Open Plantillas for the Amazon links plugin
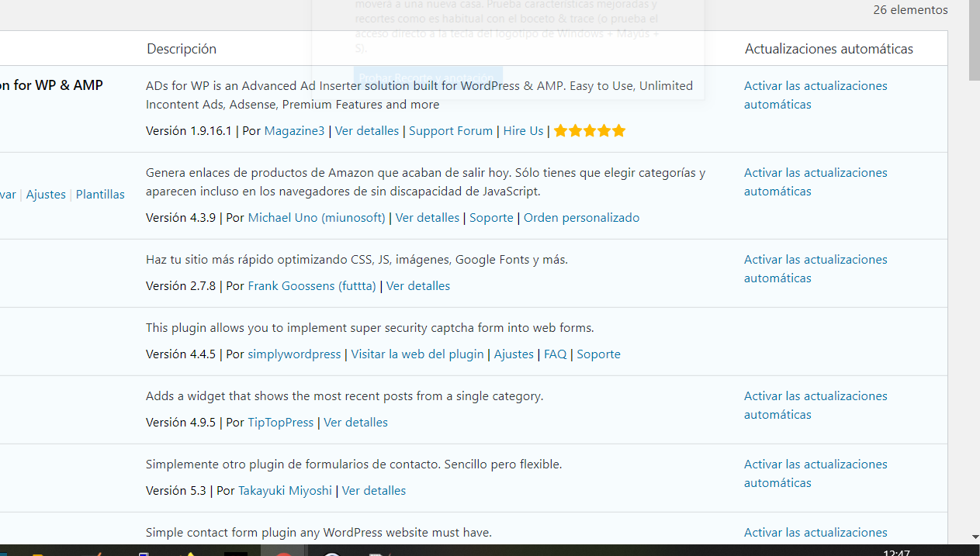The image size is (980, 556). click(x=100, y=195)
